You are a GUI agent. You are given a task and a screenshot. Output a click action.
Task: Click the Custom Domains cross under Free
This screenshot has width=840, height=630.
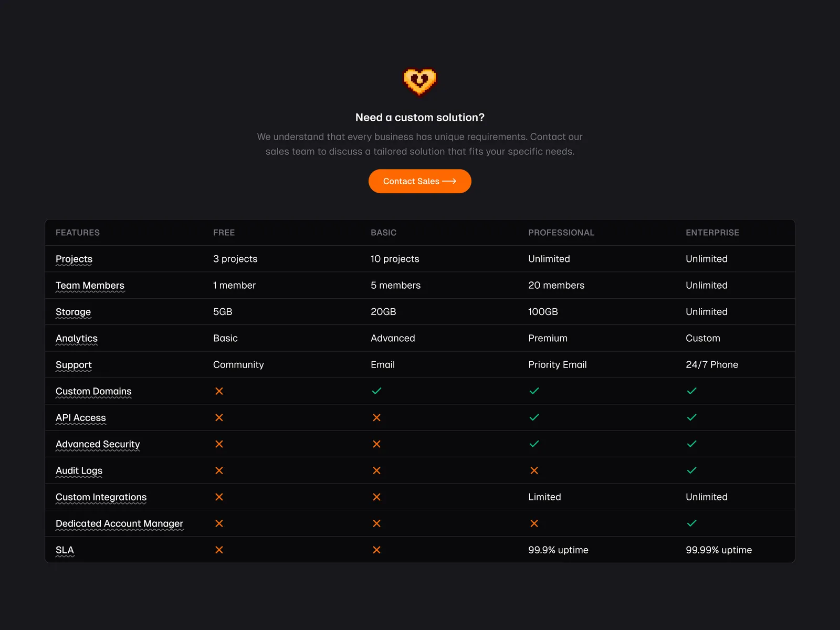tap(219, 391)
